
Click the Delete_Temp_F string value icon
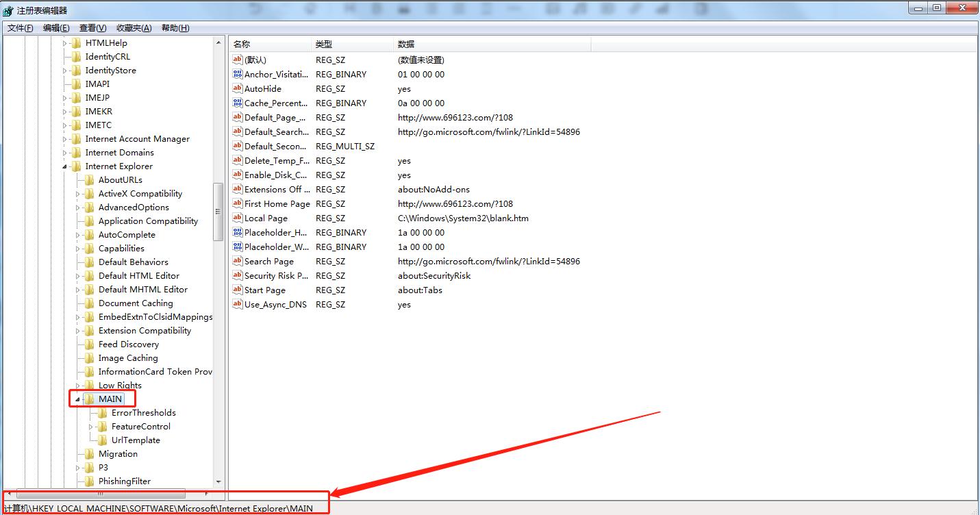coord(238,160)
